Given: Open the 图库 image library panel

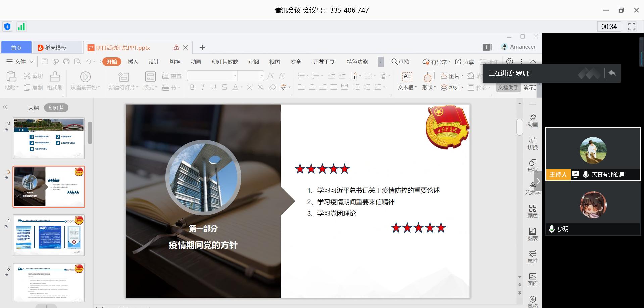Looking at the screenshot, I should [533, 279].
